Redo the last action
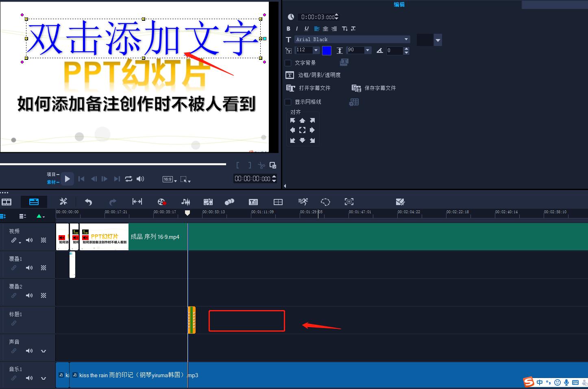The width and height of the screenshot is (588, 389). click(x=113, y=202)
